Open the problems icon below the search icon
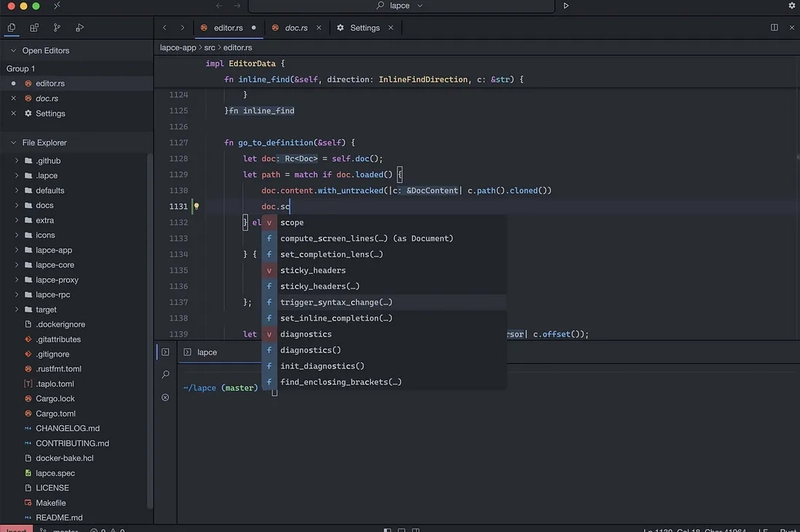The image size is (800, 532). click(165, 397)
